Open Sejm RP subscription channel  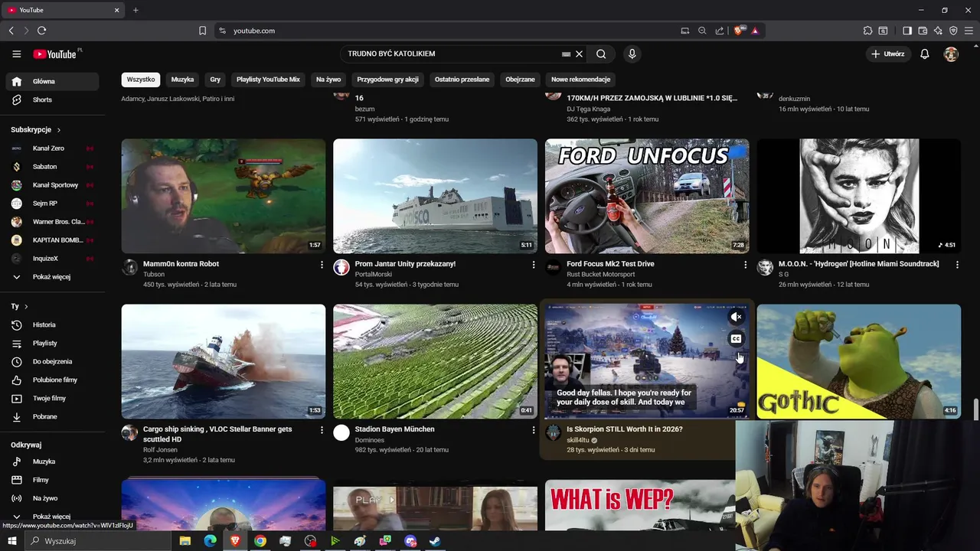(x=52, y=204)
